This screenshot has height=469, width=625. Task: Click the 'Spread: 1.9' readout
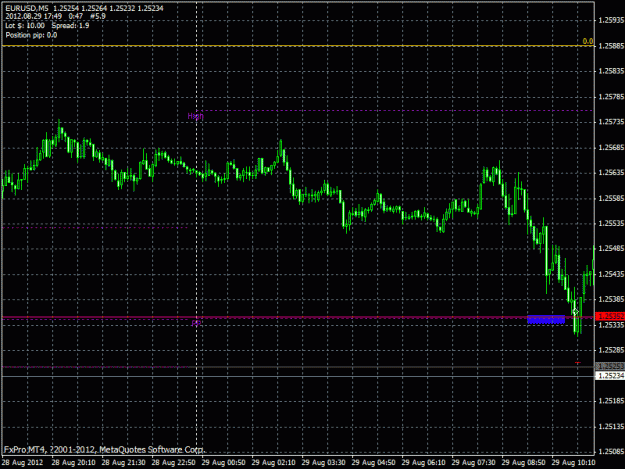pyautogui.click(x=71, y=26)
